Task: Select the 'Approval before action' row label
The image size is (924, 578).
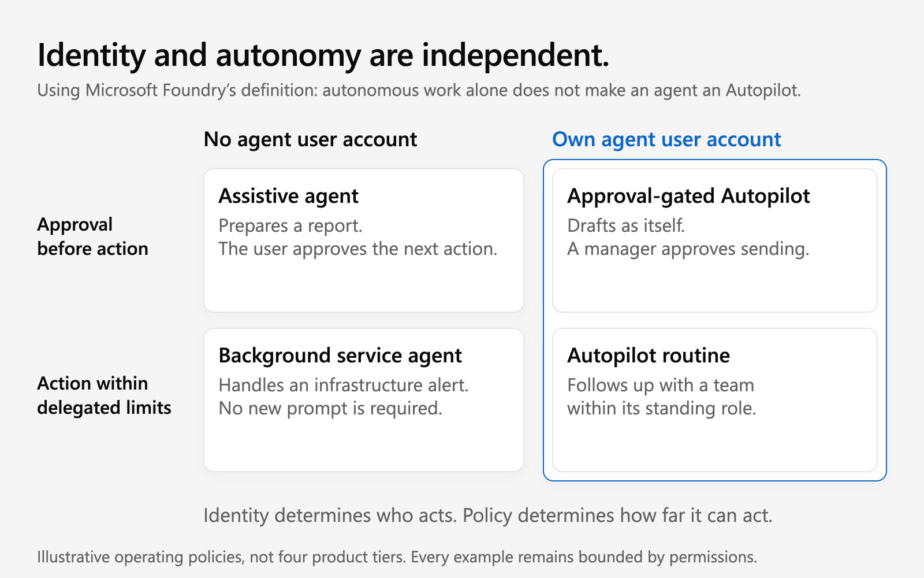Action: pos(92,236)
